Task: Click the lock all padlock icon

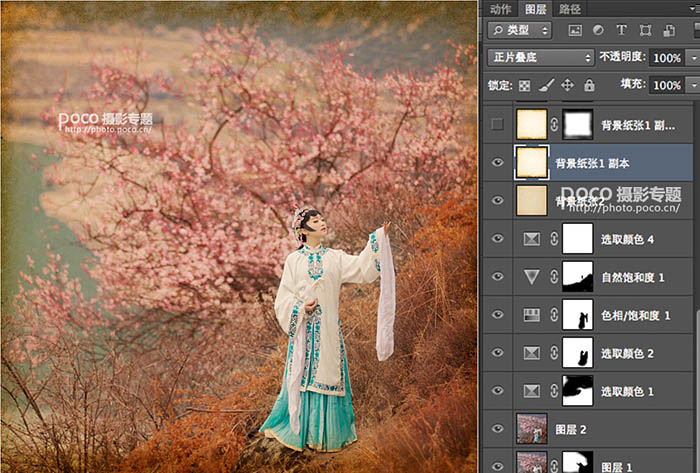Action: [588, 86]
